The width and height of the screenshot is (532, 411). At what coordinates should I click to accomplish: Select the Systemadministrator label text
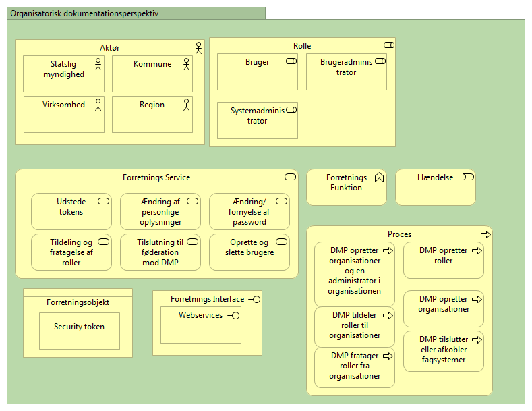(257, 115)
